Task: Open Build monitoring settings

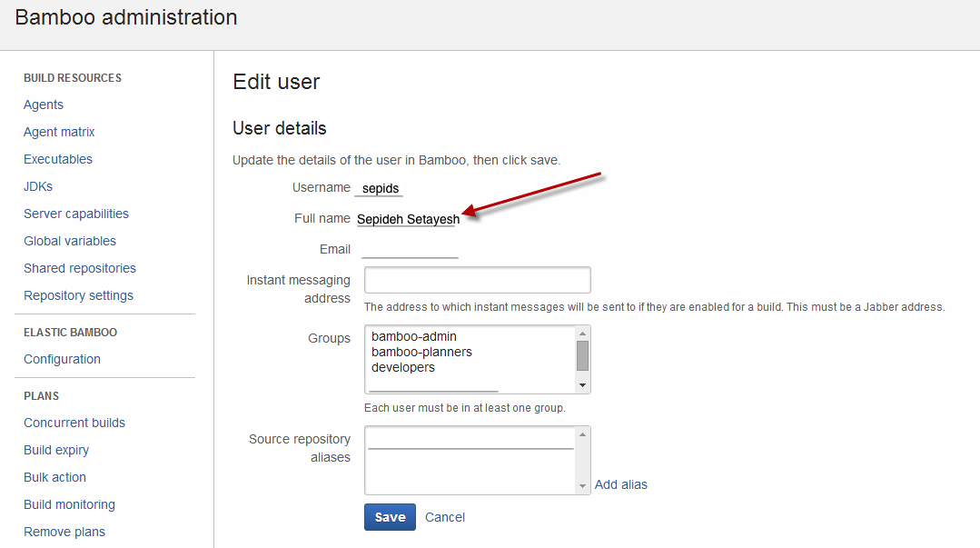Action: click(69, 504)
